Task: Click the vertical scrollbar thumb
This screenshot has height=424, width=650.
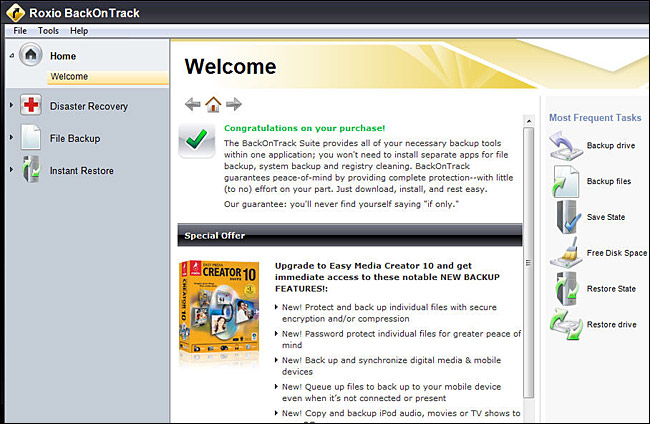Action: pyautogui.click(x=529, y=262)
